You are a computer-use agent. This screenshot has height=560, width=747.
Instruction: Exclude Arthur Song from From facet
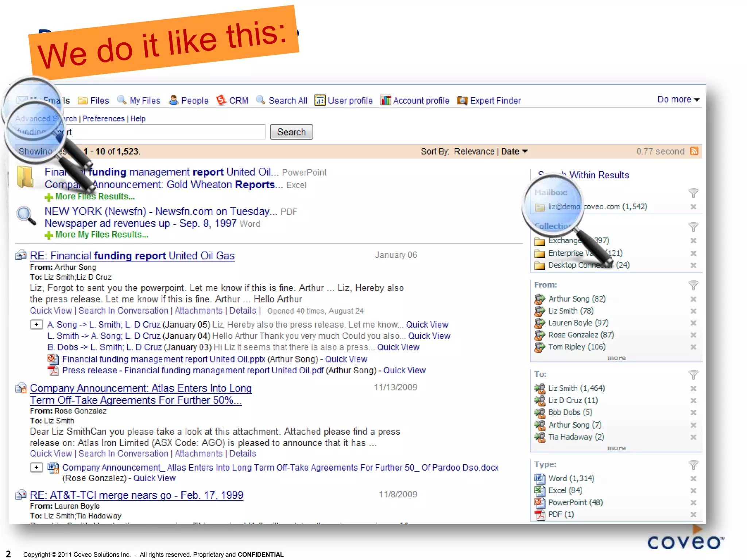(x=693, y=299)
